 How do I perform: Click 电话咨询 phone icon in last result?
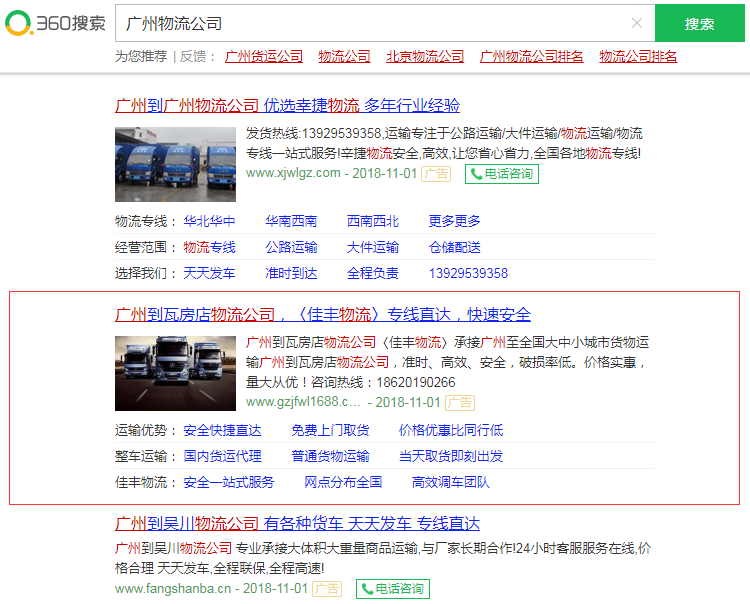(392, 589)
